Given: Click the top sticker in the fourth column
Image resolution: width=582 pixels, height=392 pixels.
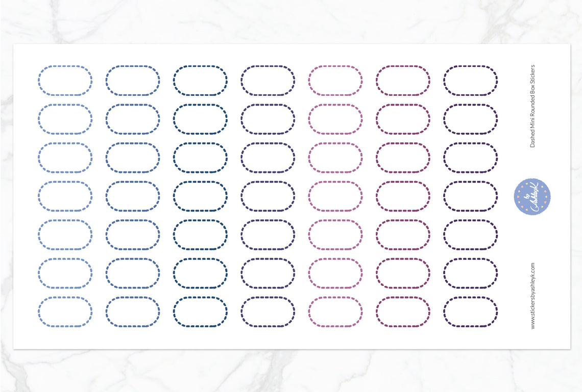Looking at the screenshot, I should [x=268, y=81].
